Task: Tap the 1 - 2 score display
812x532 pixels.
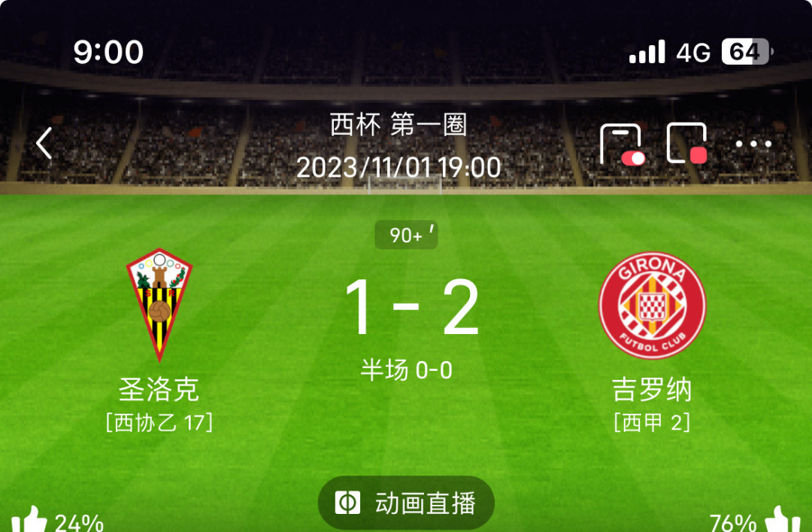Action: tap(412, 307)
